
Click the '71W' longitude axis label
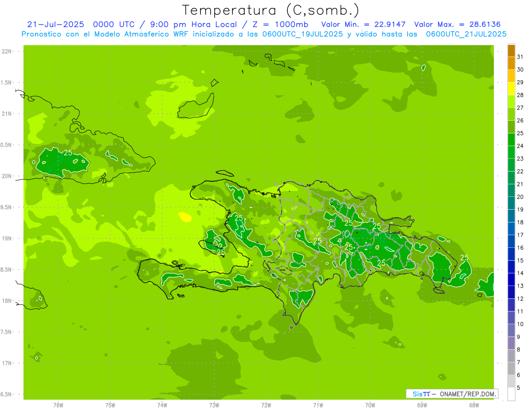coord(318,405)
